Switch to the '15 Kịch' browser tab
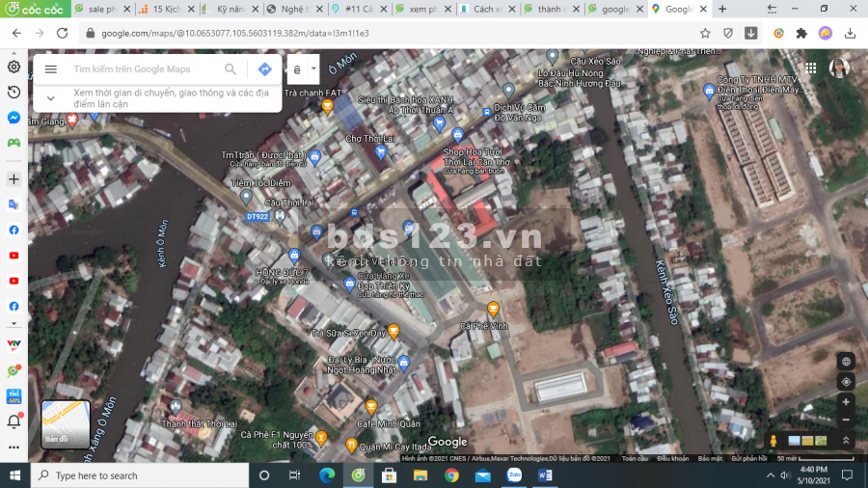 tap(167, 9)
